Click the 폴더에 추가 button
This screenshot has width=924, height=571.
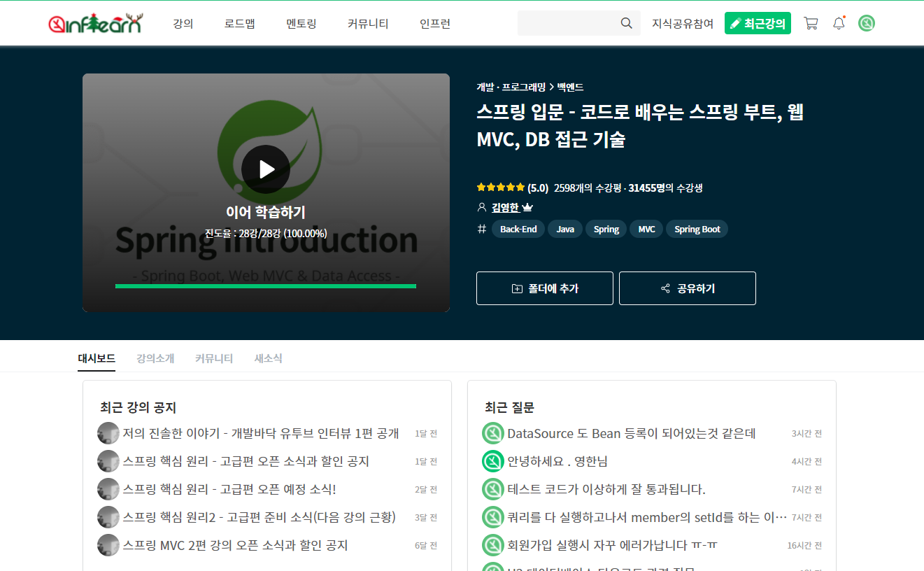pyautogui.click(x=545, y=288)
